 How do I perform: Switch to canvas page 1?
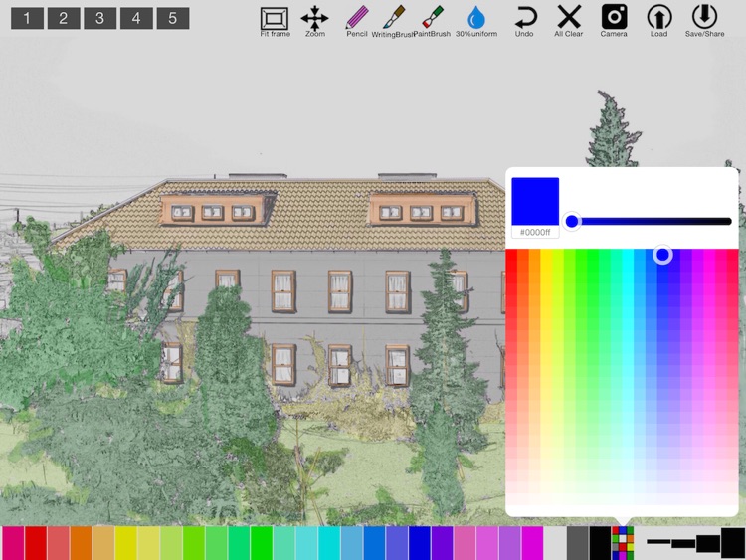point(27,18)
